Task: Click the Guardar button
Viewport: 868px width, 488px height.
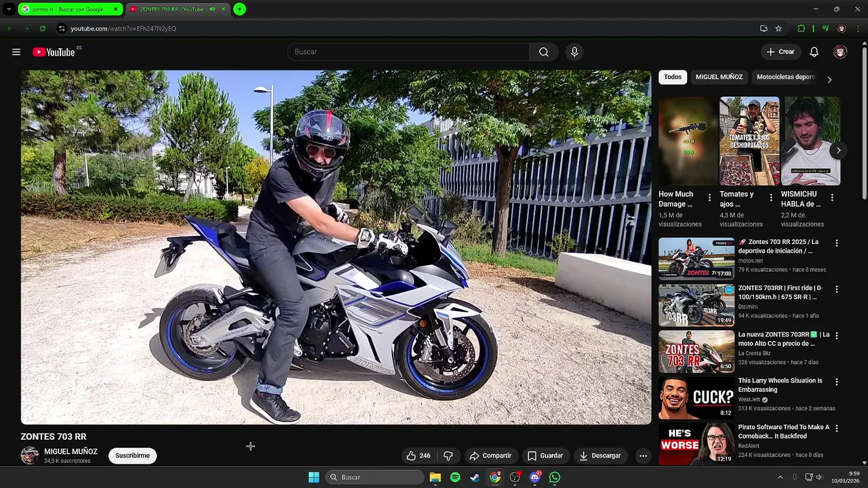Action: pyautogui.click(x=545, y=455)
